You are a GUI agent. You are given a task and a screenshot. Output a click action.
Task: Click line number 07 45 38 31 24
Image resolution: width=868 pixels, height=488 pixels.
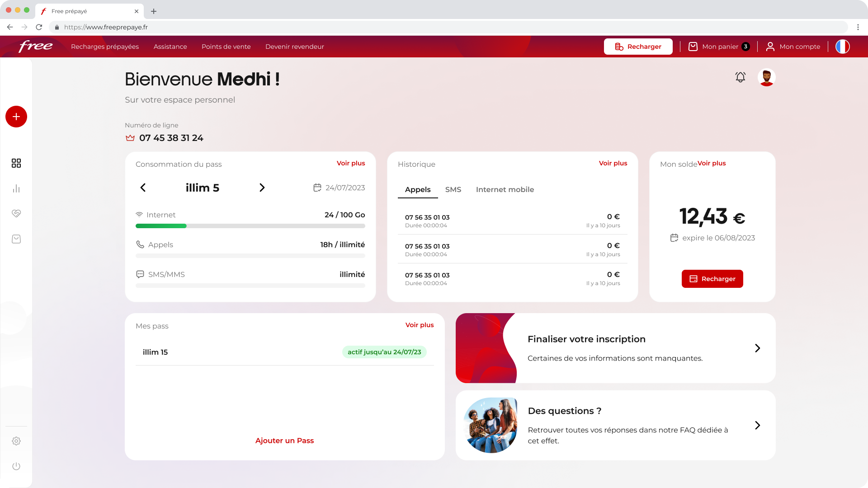(171, 138)
